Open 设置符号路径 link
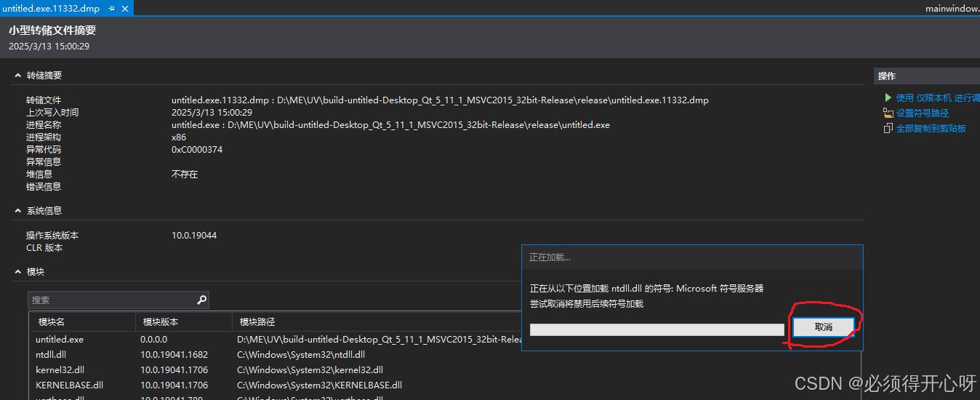 tap(923, 113)
